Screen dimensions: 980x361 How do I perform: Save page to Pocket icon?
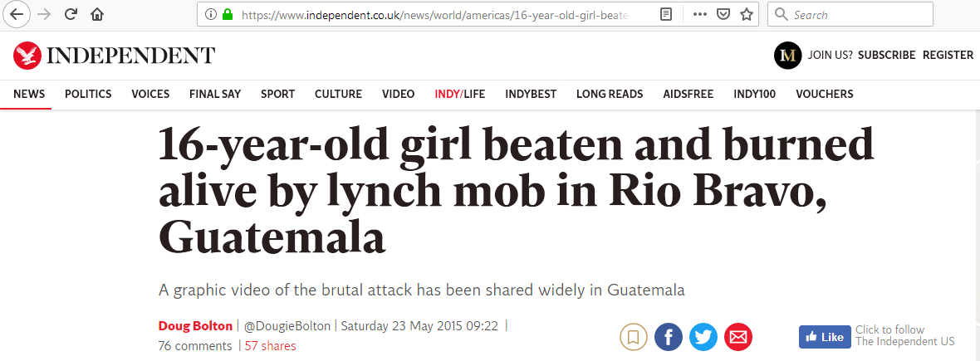coord(723,14)
